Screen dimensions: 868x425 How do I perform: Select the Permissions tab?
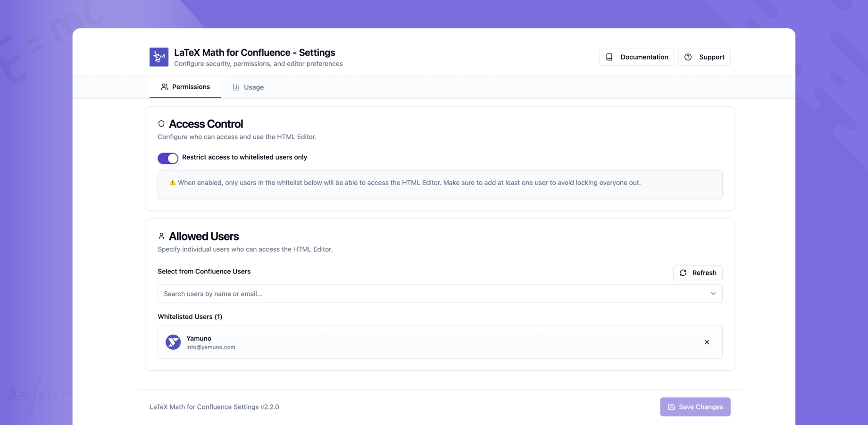click(x=185, y=87)
